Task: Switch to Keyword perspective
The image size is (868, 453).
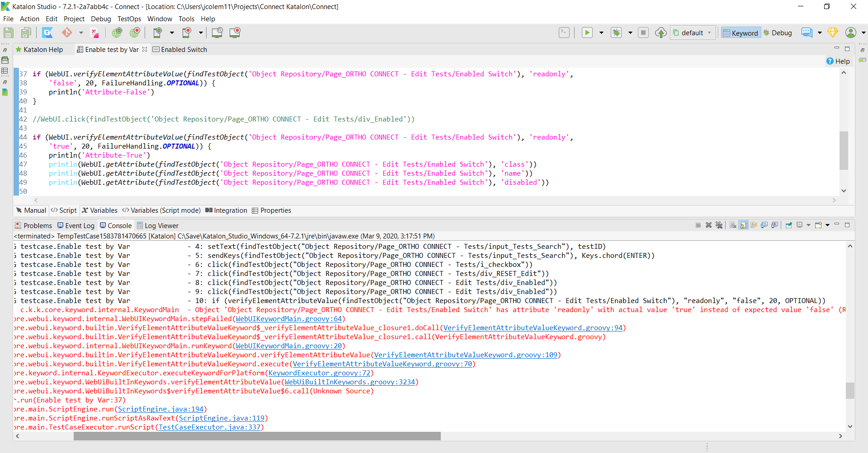Action: tap(740, 33)
